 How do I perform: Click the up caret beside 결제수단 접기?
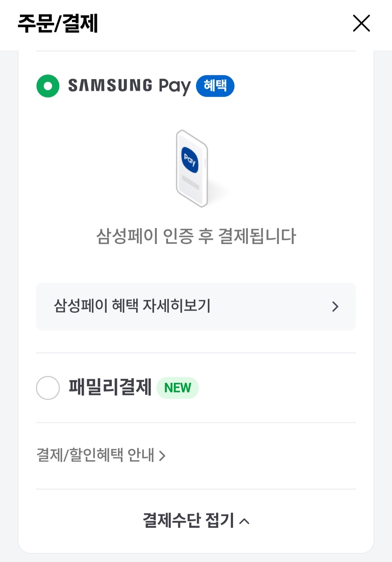point(245,521)
